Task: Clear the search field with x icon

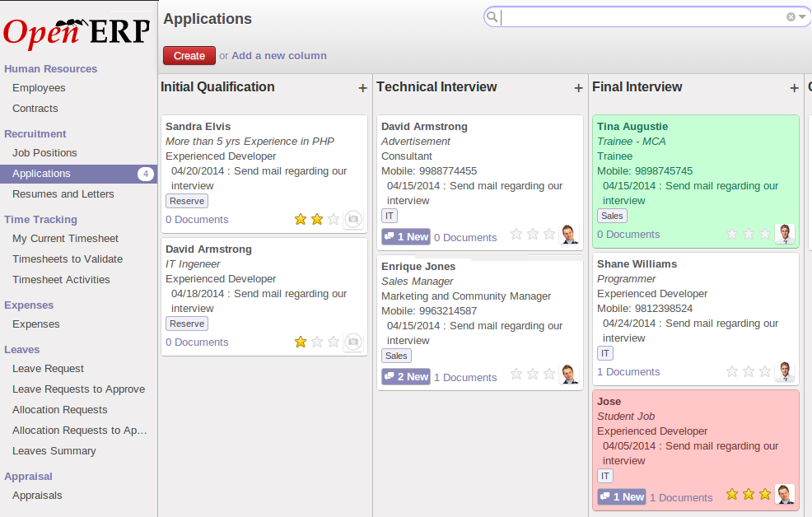Action: coord(791,16)
